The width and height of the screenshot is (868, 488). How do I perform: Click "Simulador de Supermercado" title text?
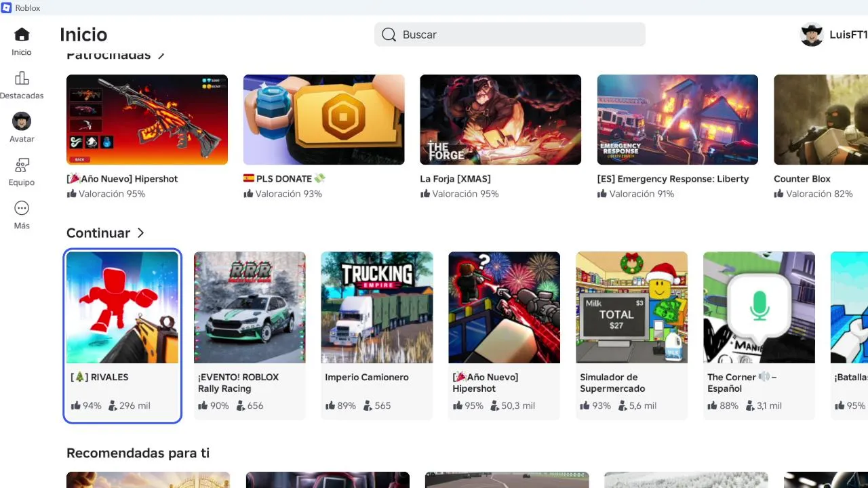[612, 383]
